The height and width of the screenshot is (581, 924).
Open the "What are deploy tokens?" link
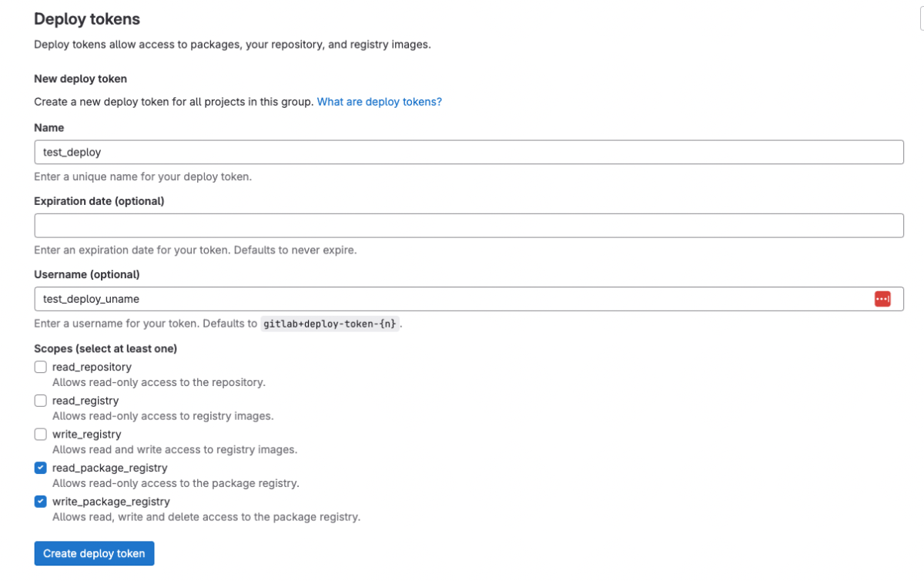pyautogui.click(x=379, y=102)
